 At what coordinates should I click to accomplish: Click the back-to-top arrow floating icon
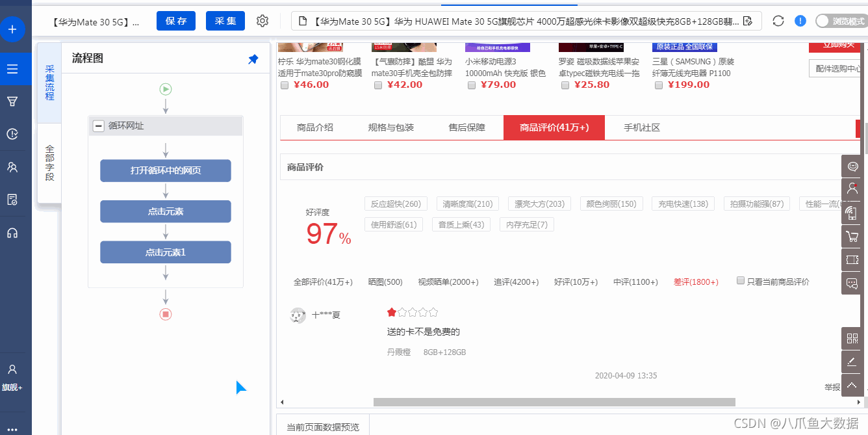tap(852, 385)
